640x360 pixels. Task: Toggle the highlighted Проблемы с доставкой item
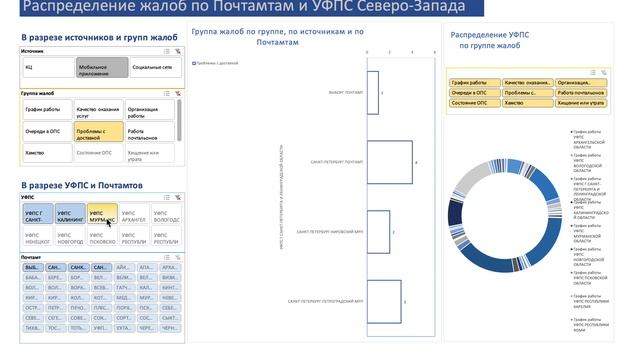pyautogui.click(x=98, y=131)
